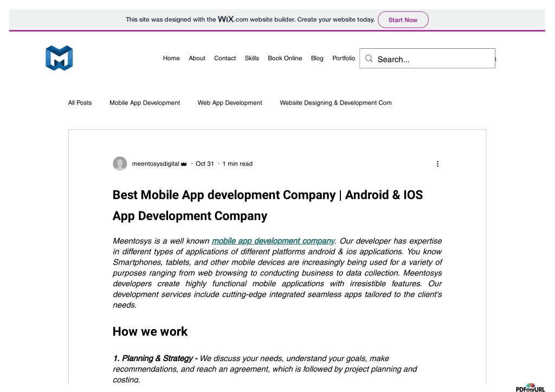Viewport: 555px width, 392px height.
Task: Click the How we work heading
Action: [x=150, y=331]
